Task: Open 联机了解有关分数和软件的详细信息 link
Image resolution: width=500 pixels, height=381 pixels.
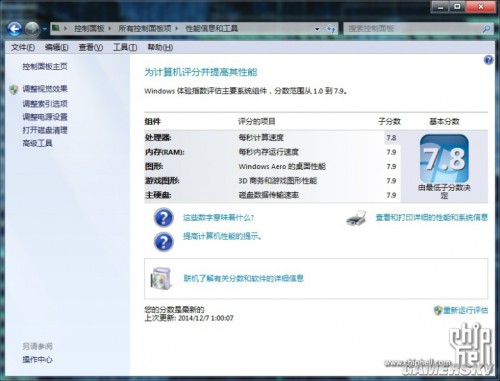Action: coord(244,278)
